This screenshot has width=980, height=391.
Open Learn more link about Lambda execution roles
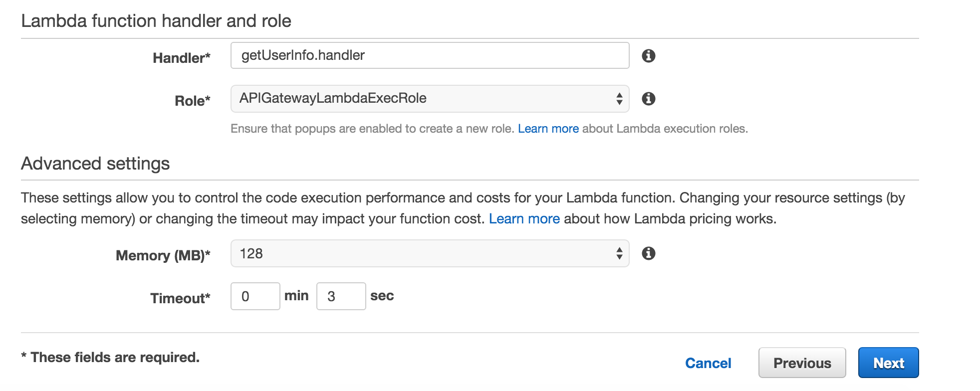coord(548,129)
